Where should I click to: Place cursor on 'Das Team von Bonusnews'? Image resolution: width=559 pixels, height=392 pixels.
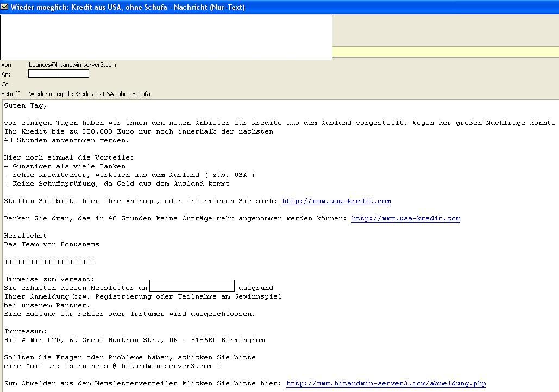(52, 244)
